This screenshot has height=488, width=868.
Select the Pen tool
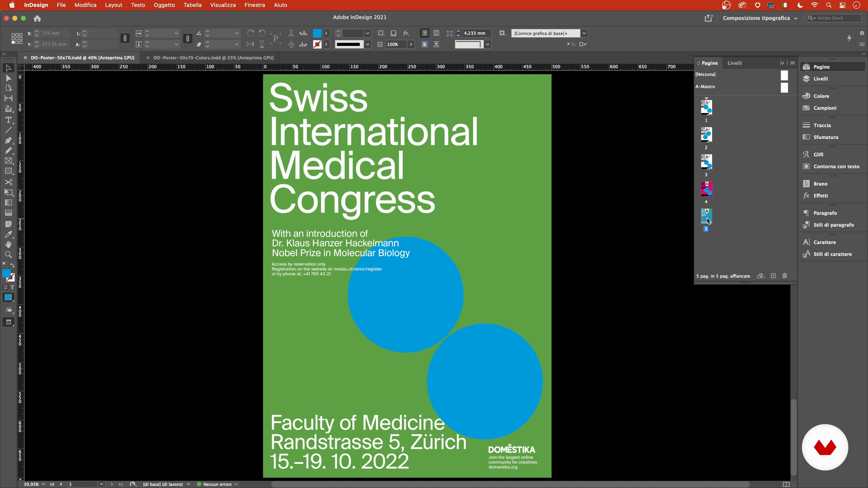(8, 140)
